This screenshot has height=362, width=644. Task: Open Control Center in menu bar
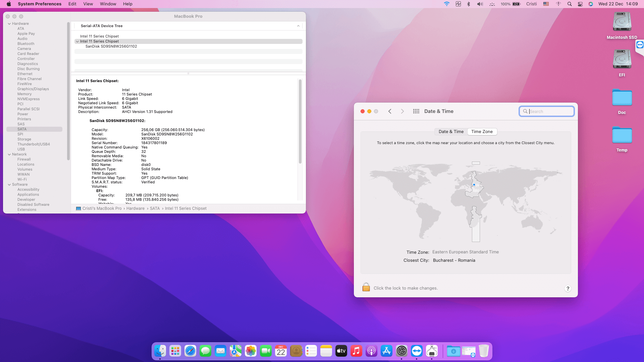(x=580, y=4)
